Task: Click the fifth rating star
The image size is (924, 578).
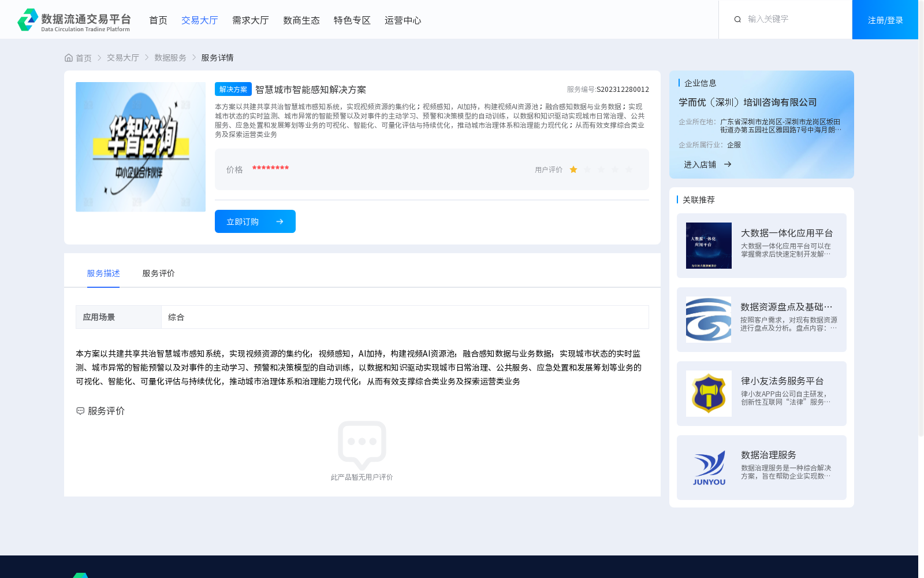Action: click(629, 169)
